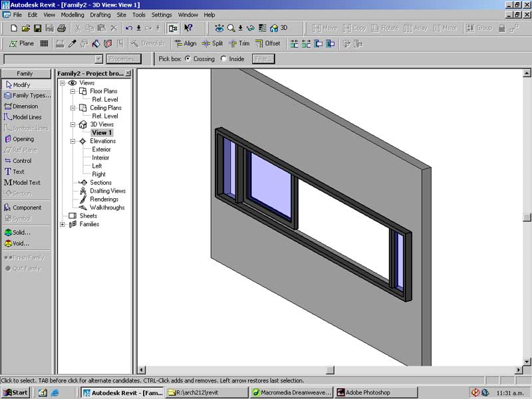
Task: Undo the last action
Action: [x=129, y=28]
